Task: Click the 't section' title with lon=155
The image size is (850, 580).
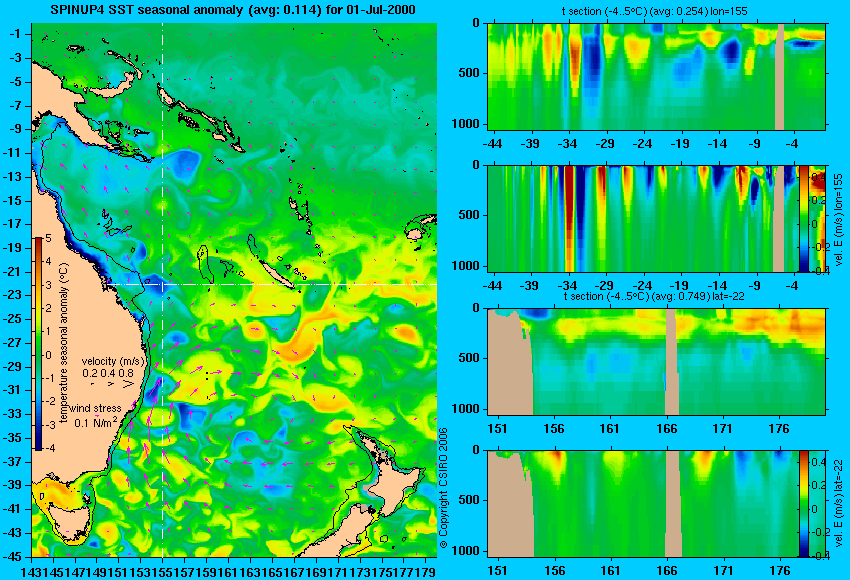Action: point(656,11)
